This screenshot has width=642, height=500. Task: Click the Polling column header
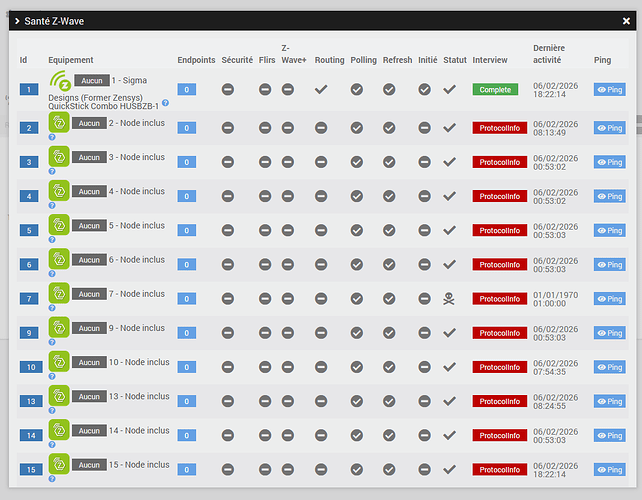(x=363, y=60)
